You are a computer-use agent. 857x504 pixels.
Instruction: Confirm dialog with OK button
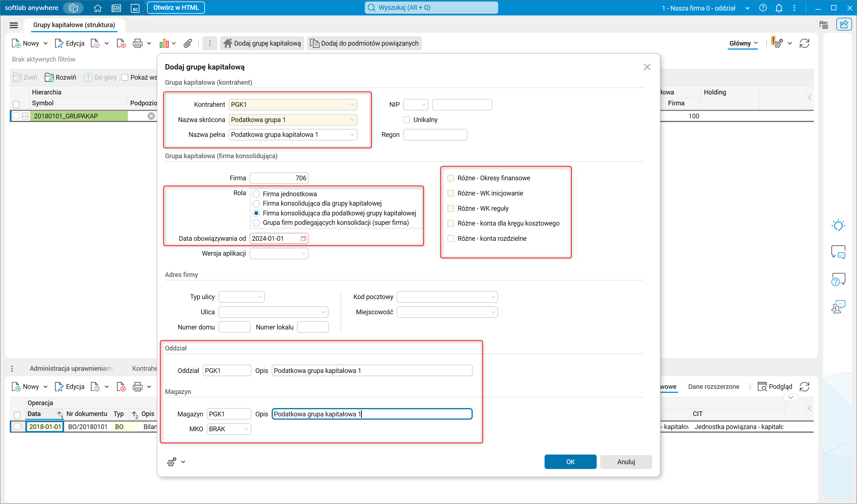[x=570, y=462]
